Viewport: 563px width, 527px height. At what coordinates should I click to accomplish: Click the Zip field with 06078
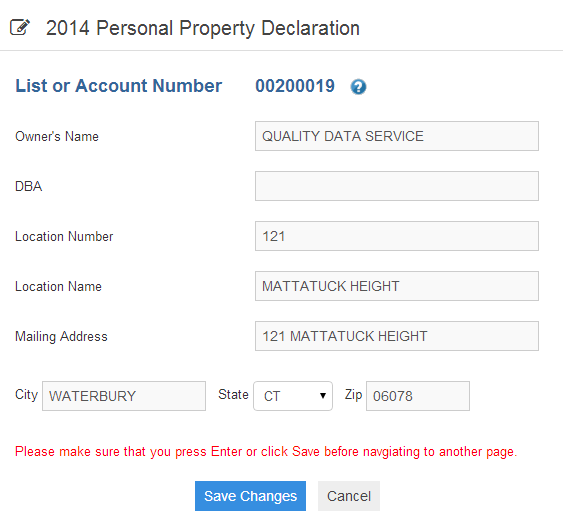click(418, 396)
